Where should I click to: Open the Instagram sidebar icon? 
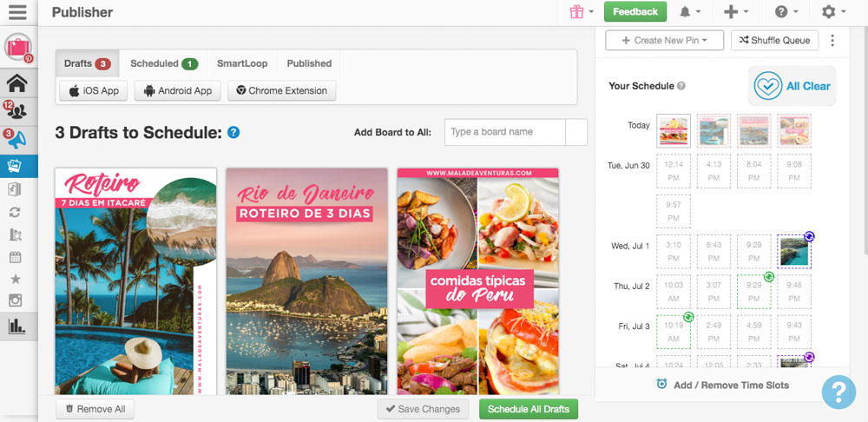(x=15, y=300)
